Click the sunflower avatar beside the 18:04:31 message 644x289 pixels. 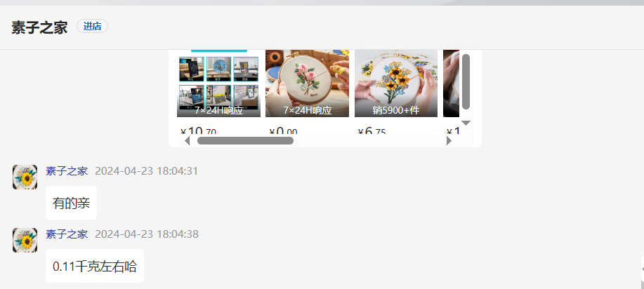coord(25,177)
